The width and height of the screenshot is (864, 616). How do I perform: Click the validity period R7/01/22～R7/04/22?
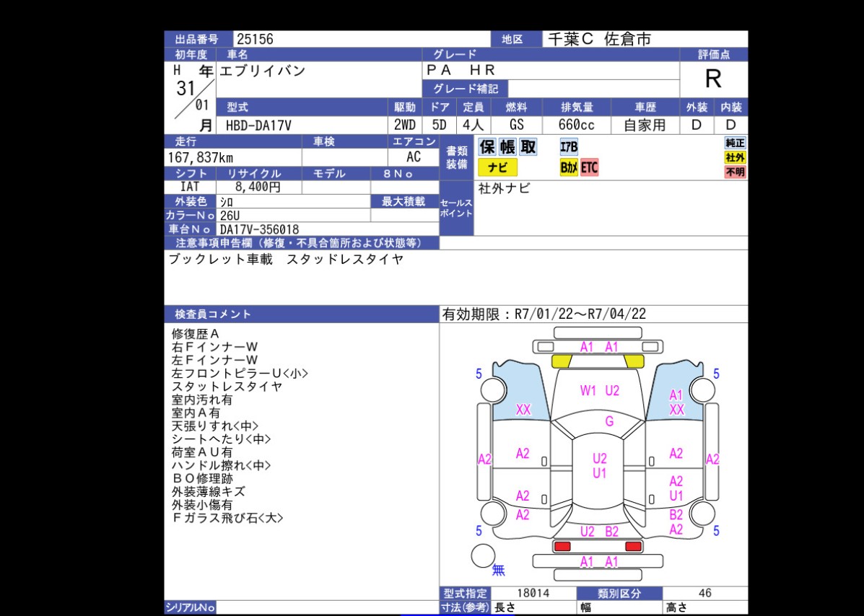click(x=544, y=314)
